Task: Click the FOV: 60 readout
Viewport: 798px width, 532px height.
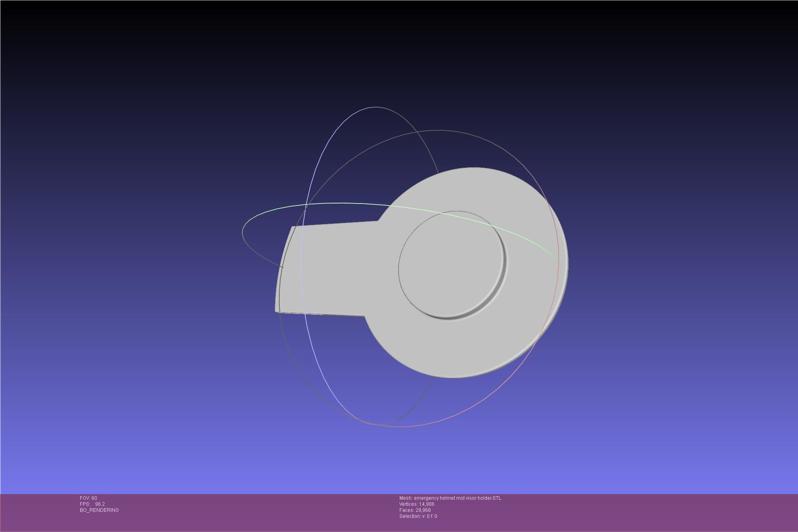Action: 88,498
